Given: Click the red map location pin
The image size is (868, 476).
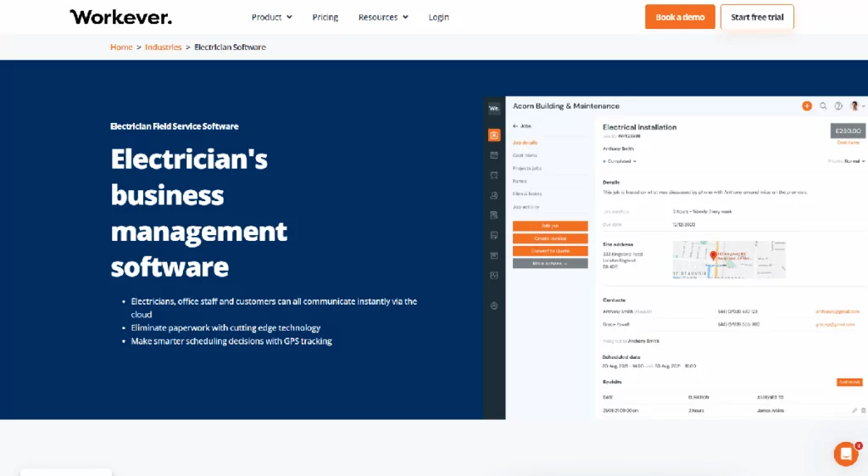Looking at the screenshot, I should pos(713,255).
